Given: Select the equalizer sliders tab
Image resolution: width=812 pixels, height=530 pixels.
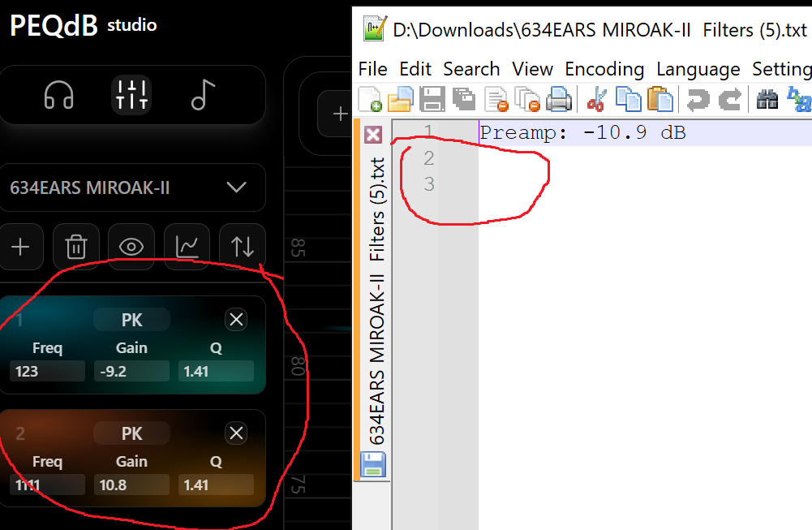Looking at the screenshot, I should pyautogui.click(x=131, y=95).
